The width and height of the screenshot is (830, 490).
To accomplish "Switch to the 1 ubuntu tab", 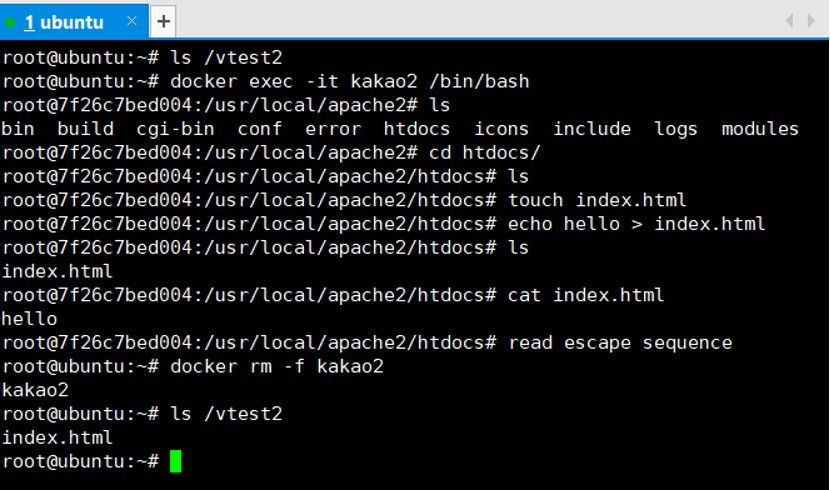I will pyautogui.click(x=64, y=22).
